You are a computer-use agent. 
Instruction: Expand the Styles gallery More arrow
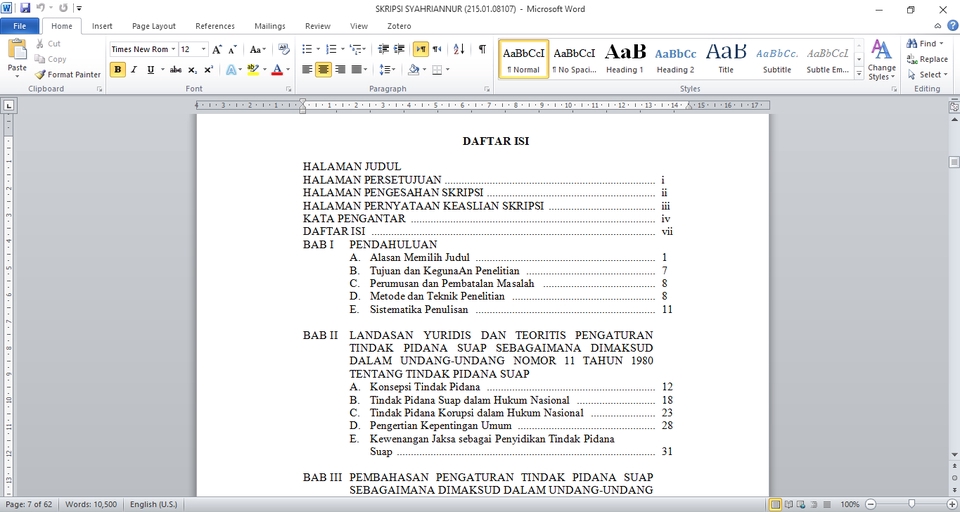[858, 74]
